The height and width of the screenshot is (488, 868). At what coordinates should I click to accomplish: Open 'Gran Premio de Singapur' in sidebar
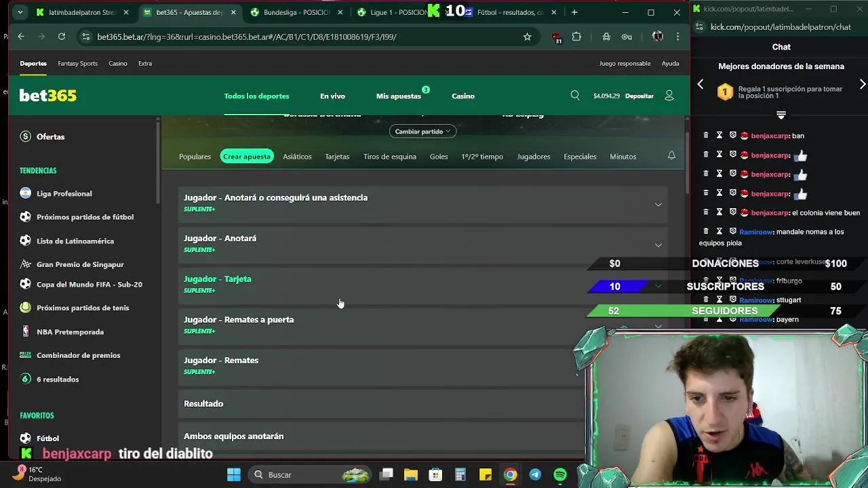pyautogui.click(x=80, y=264)
